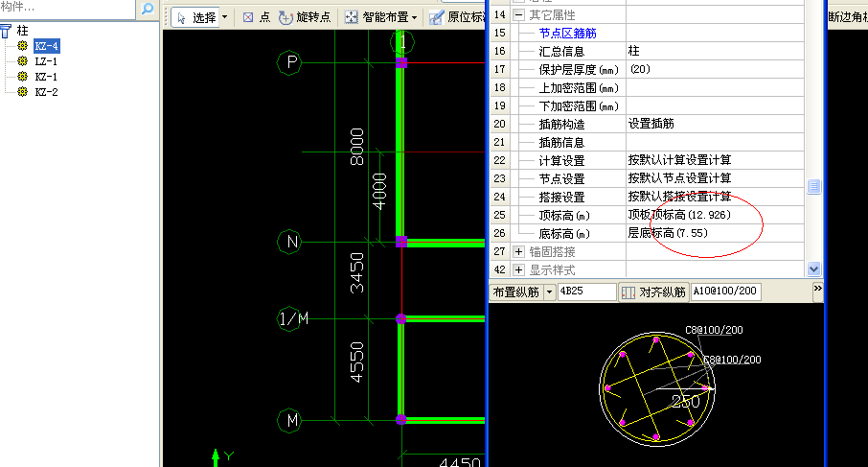Click the 构件 search input field
This screenshot has height=467, width=868.
coord(67,9)
